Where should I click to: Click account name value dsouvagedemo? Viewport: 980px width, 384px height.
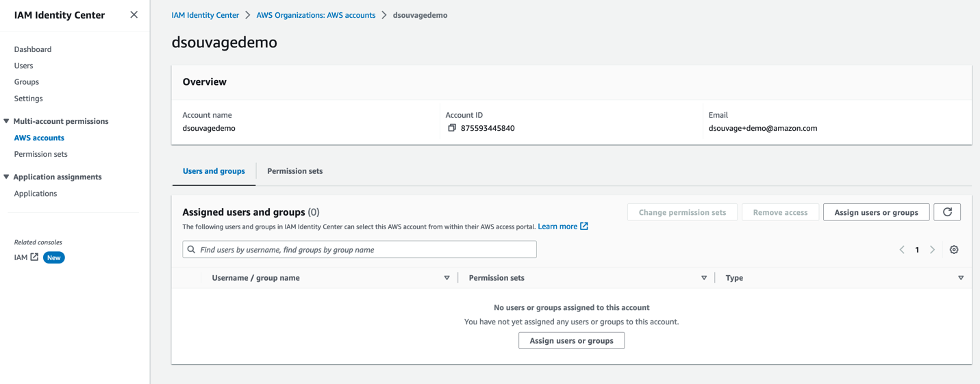tap(209, 128)
